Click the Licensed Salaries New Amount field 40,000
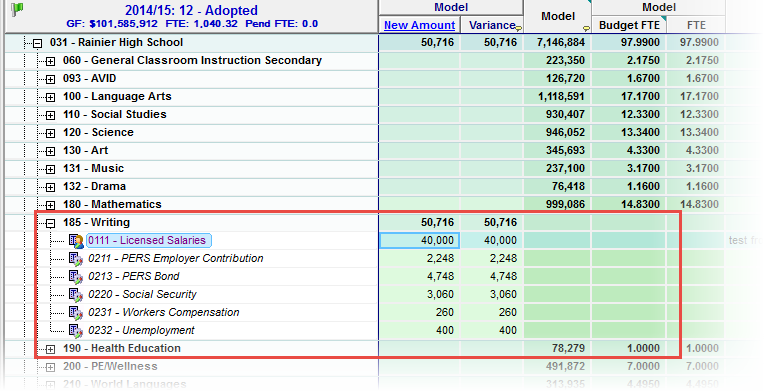The image size is (764, 391). point(419,240)
